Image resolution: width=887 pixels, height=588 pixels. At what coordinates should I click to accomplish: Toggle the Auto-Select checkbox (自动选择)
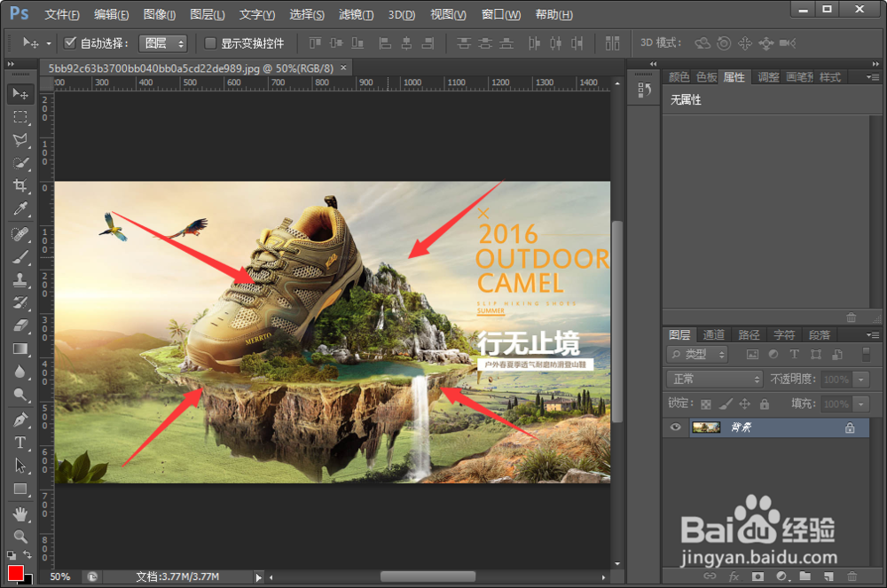70,43
